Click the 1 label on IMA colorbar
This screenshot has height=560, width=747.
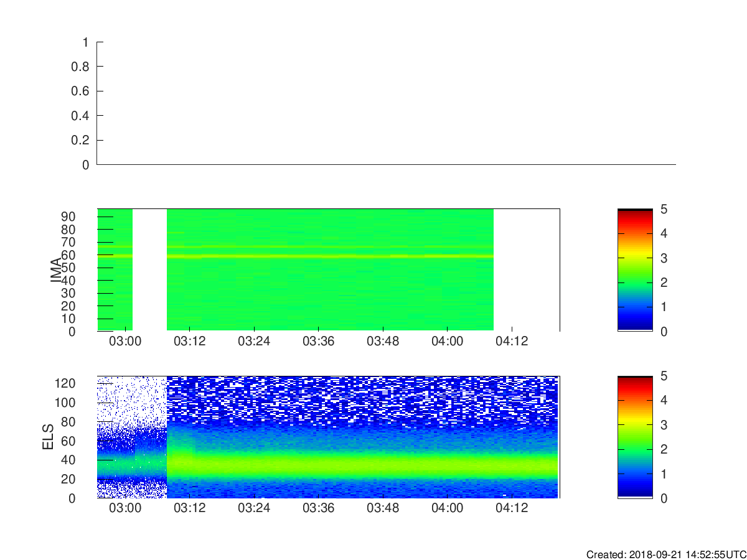coord(664,307)
